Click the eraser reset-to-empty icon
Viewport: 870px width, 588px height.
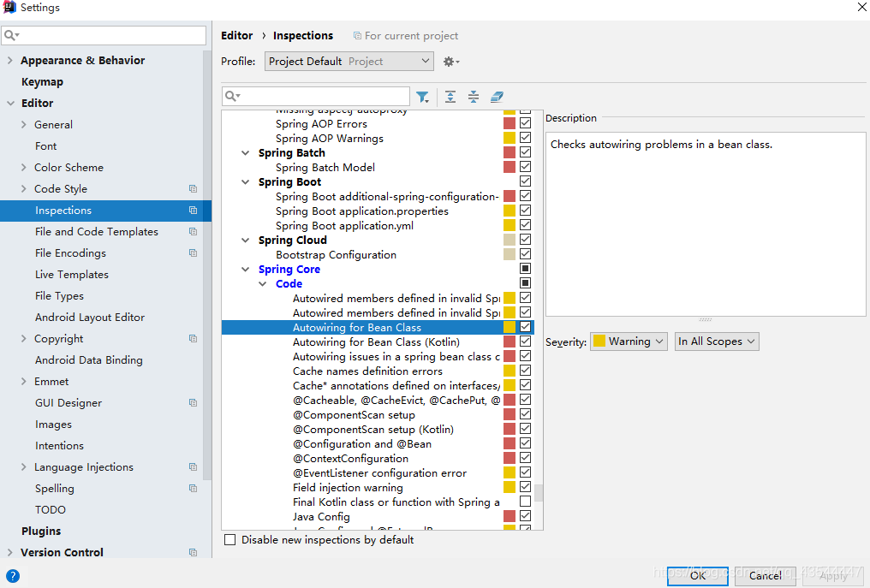tap(497, 97)
